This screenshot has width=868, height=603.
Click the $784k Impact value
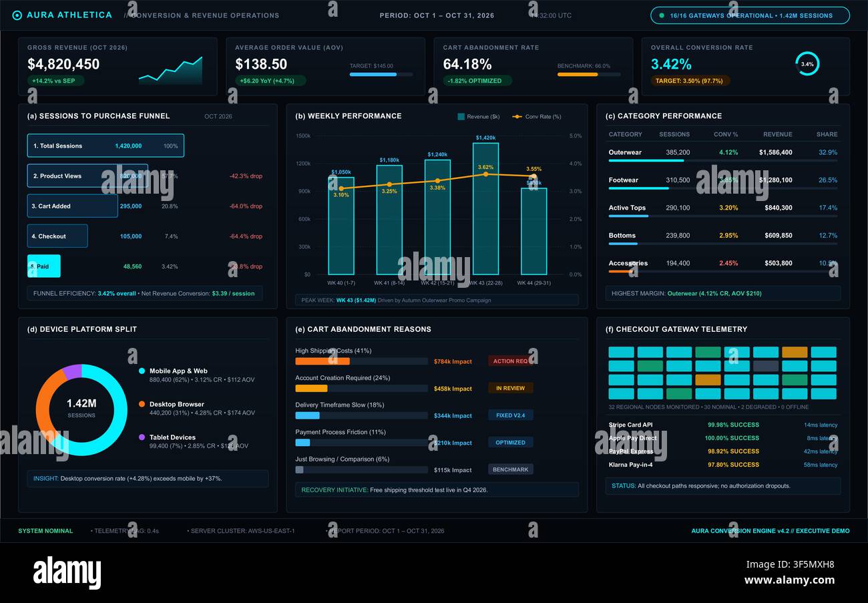(x=453, y=361)
